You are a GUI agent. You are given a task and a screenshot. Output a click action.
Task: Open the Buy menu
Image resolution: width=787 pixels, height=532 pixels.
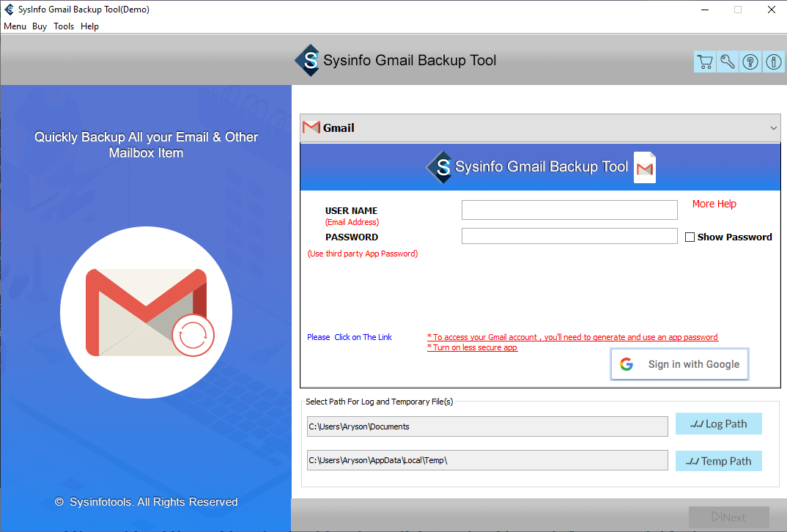pyautogui.click(x=39, y=26)
